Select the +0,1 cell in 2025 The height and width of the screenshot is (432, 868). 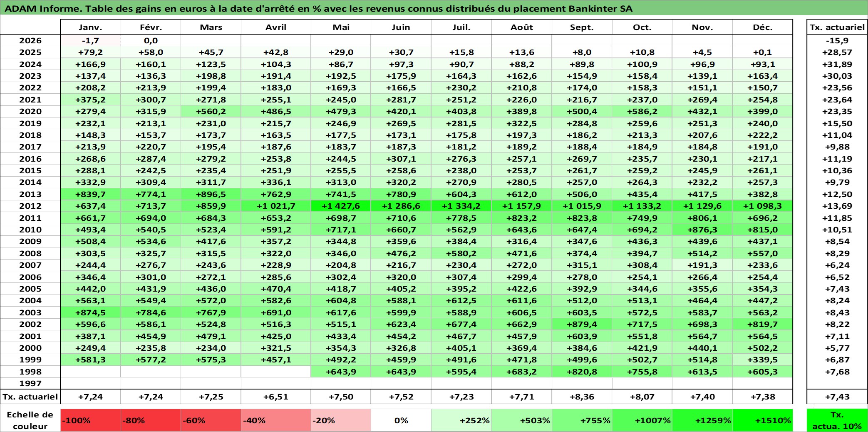(763, 52)
